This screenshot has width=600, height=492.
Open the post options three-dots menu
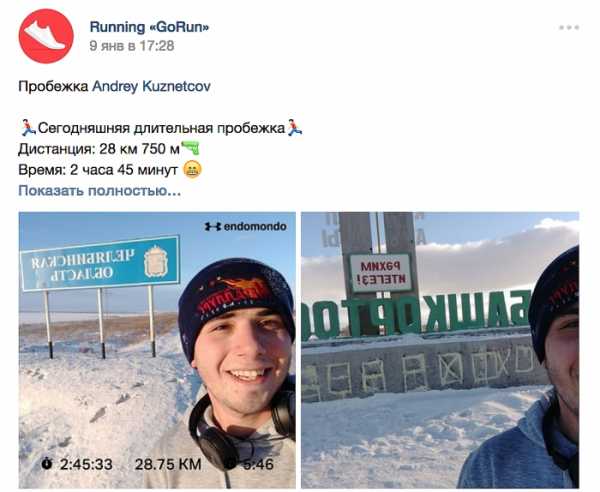pos(569,28)
